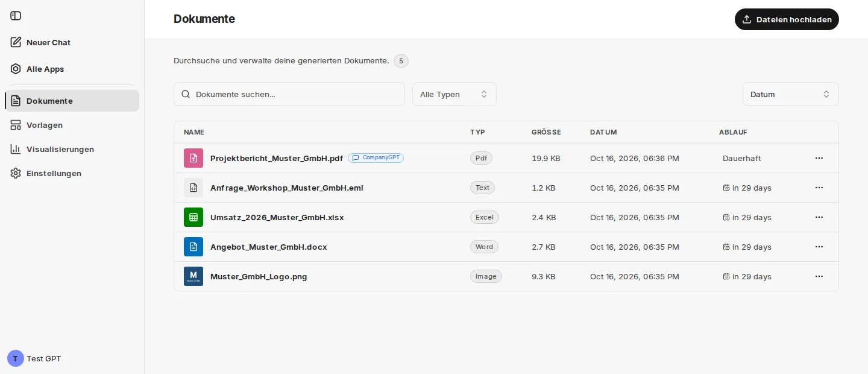Click the expiry calendar icon on Anfrage_Workshop row
The width and height of the screenshot is (868, 374).
click(726, 188)
